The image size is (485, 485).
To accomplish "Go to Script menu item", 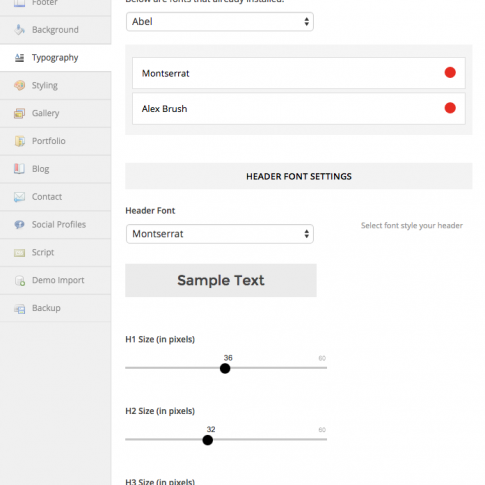I will point(55,252).
